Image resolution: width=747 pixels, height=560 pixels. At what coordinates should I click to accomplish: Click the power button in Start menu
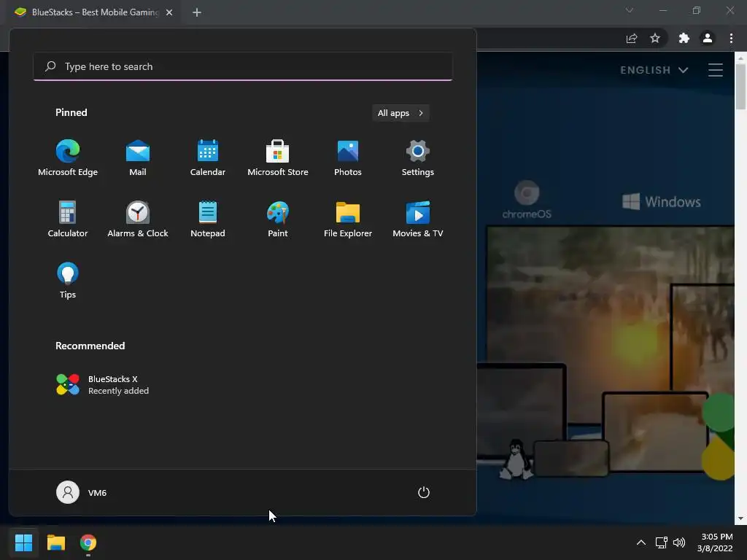(x=424, y=492)
